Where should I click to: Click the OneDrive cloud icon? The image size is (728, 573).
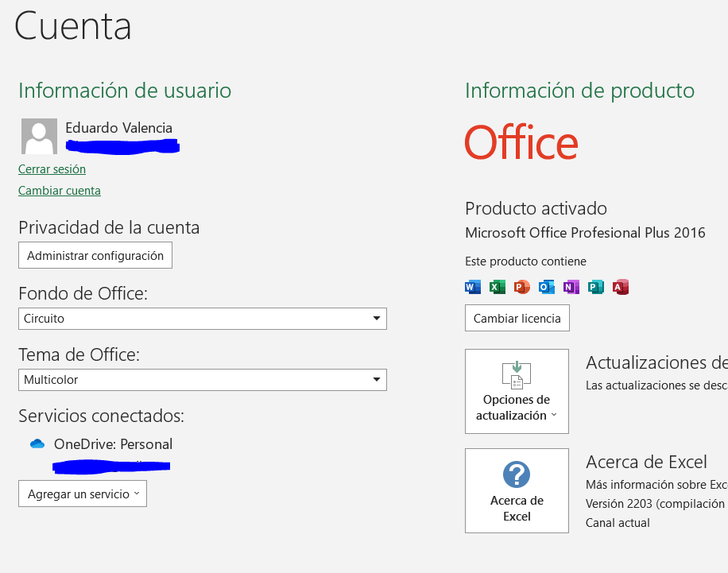pyautogui.click(x=37, y=444)
